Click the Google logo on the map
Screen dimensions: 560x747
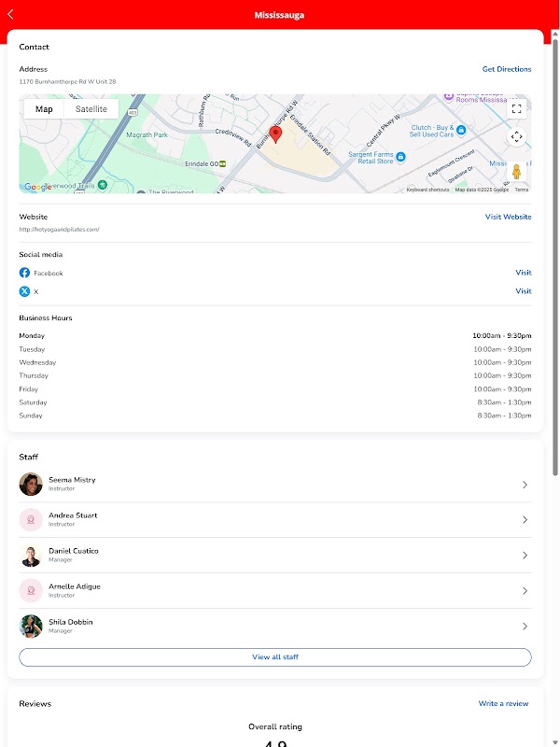tap(37, 187)
